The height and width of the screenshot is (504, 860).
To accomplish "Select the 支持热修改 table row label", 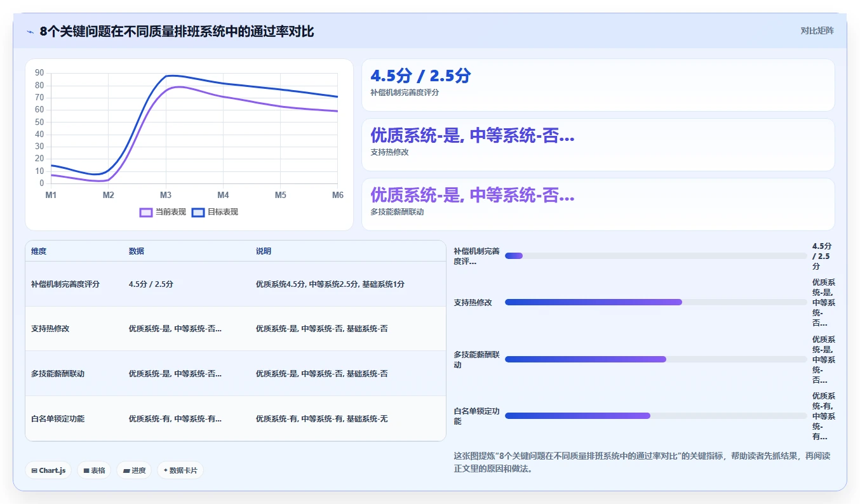I will click(50, 329).
